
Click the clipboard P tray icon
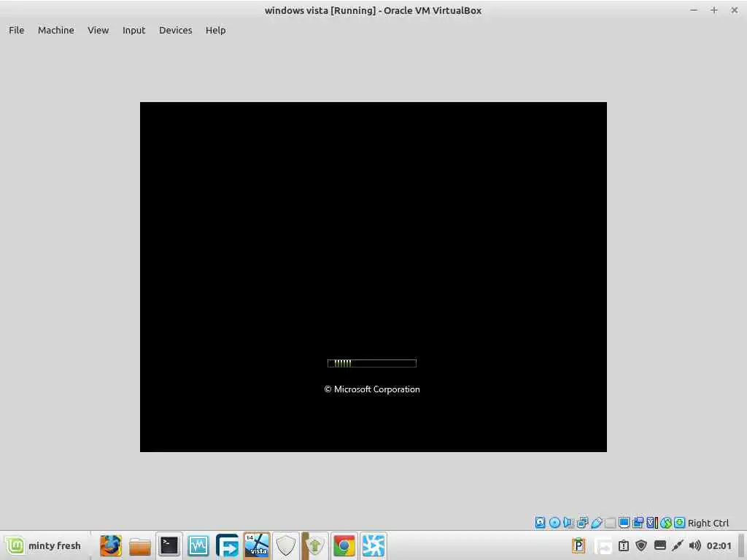578,545
